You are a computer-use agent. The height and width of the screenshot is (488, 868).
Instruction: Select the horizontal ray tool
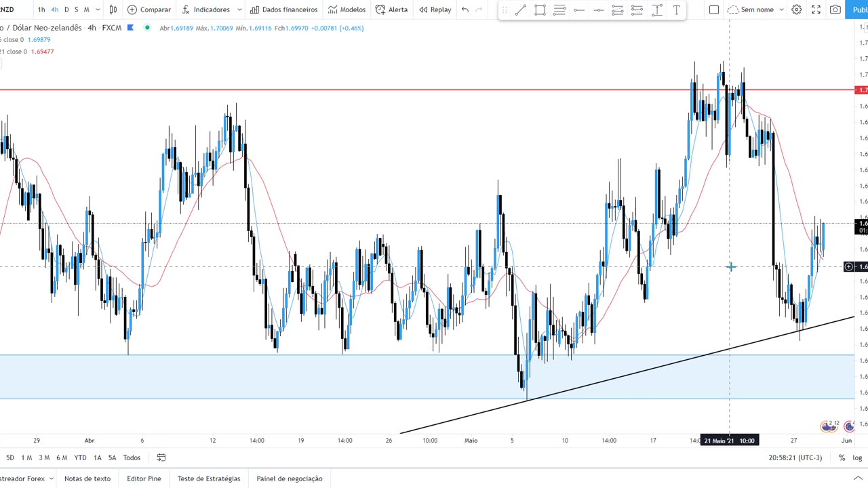point(579,9)
